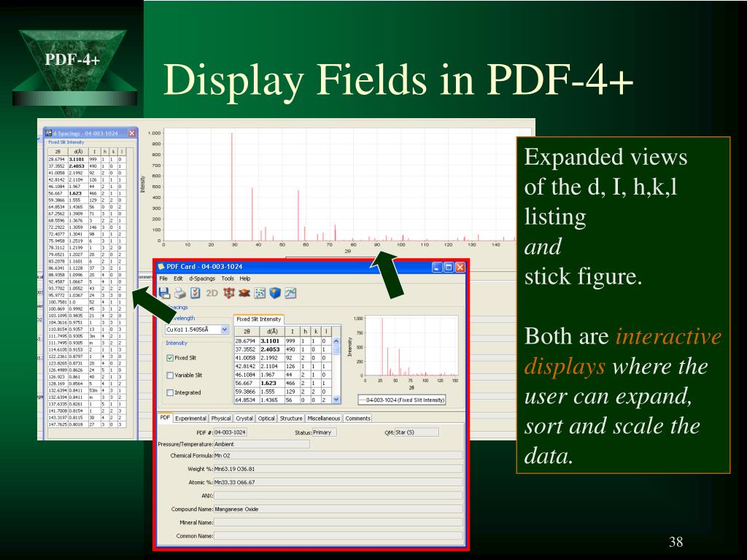Screen dimensions: 747x560
Task: Open the diffraction pattern graph icon
Action: pos(290,293)
